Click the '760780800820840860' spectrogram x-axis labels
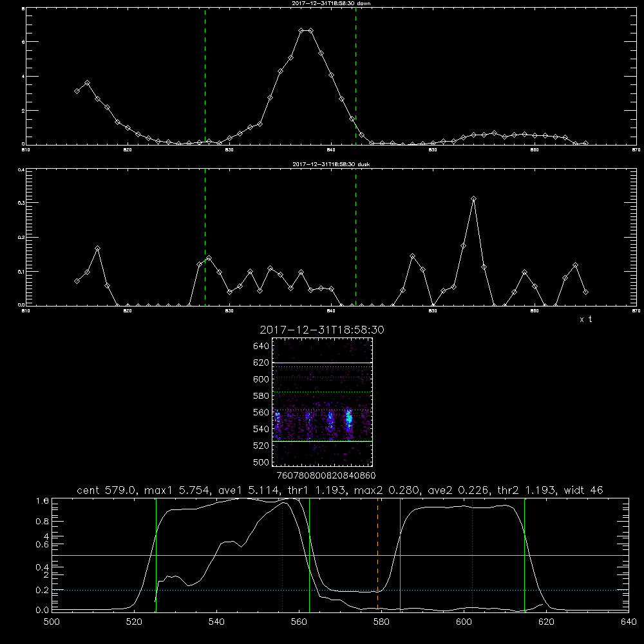 327,475
